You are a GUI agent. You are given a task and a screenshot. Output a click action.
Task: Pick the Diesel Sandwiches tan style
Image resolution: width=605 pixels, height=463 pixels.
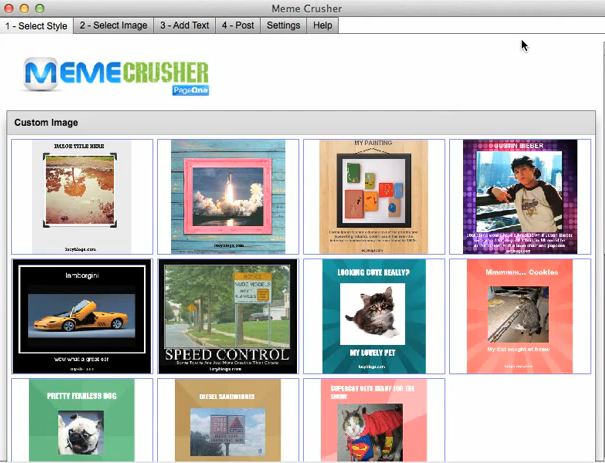coord(228,420)
